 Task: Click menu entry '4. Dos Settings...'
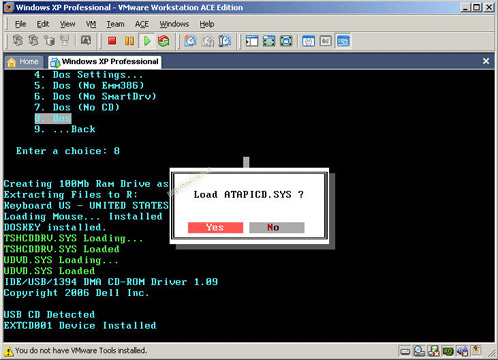click(88, 75)
